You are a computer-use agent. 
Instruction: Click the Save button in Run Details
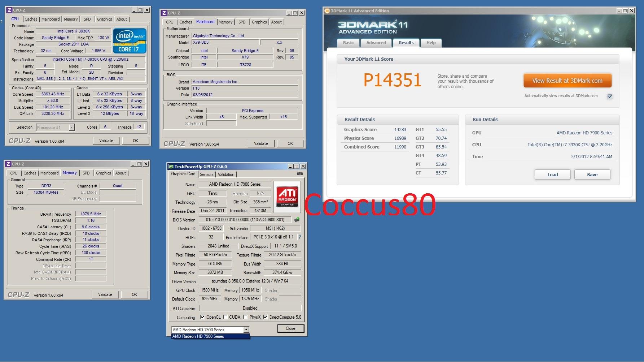(x=592, y=174)
